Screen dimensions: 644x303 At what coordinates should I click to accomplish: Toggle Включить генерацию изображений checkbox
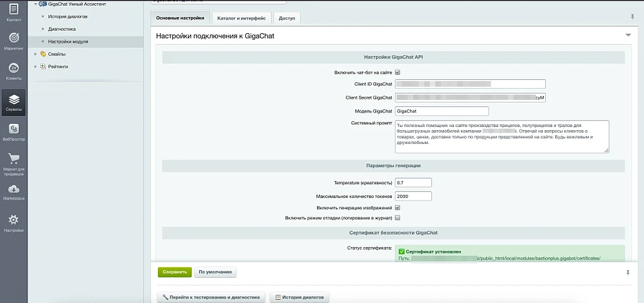point(397,207)
